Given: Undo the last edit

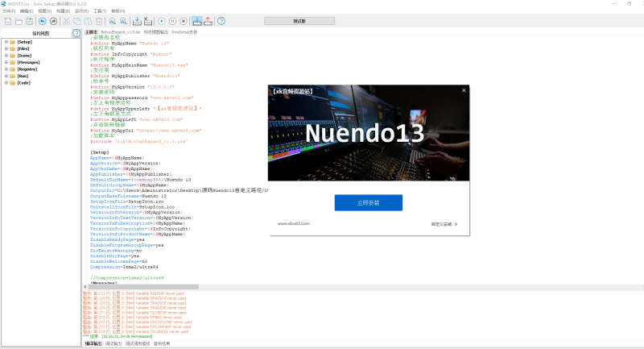Looking at the screenshot, I should coord(43,22).
